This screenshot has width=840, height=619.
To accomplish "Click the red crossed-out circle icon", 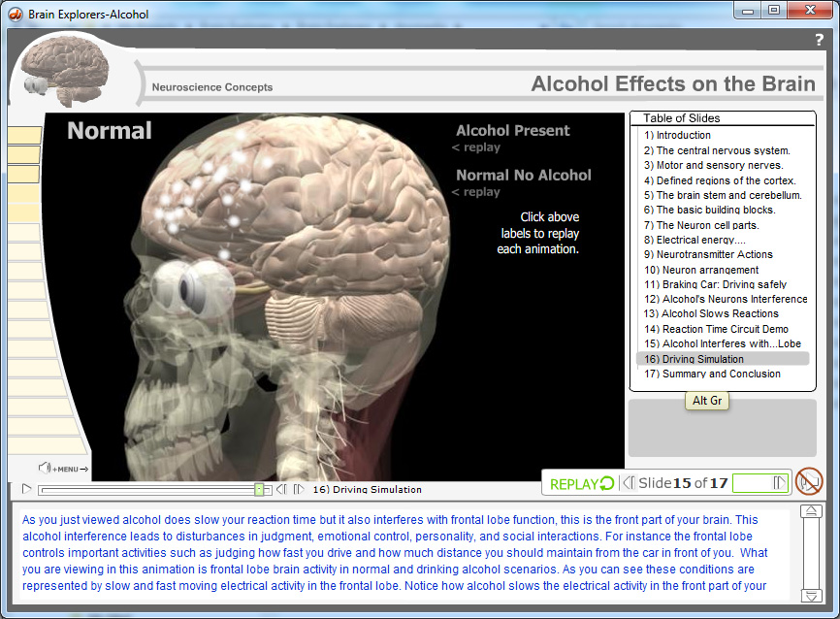I will point(808,481).
